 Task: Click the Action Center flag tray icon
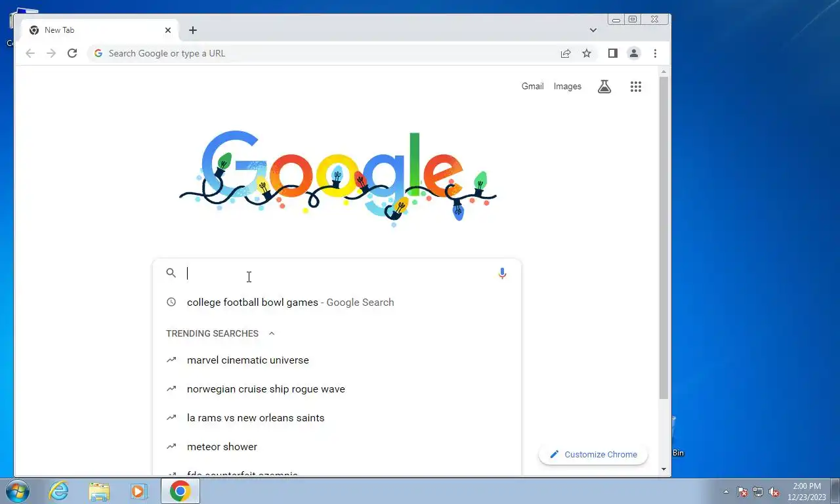[742, 492]
